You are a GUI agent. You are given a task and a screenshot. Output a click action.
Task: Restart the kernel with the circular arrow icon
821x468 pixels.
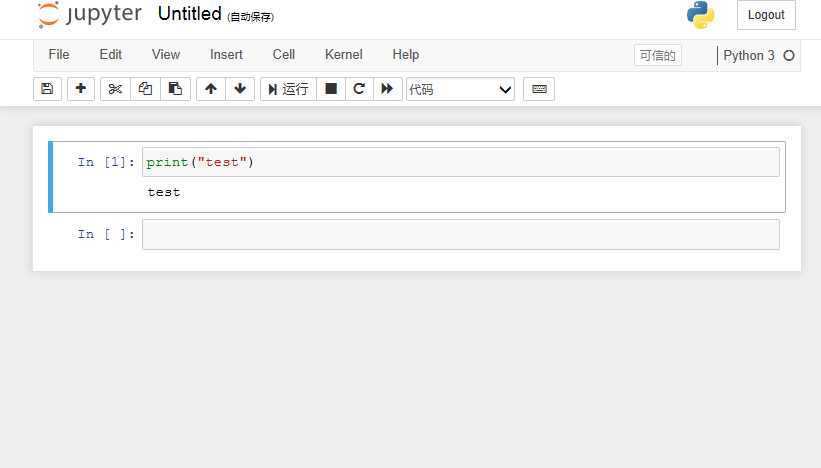359,89
